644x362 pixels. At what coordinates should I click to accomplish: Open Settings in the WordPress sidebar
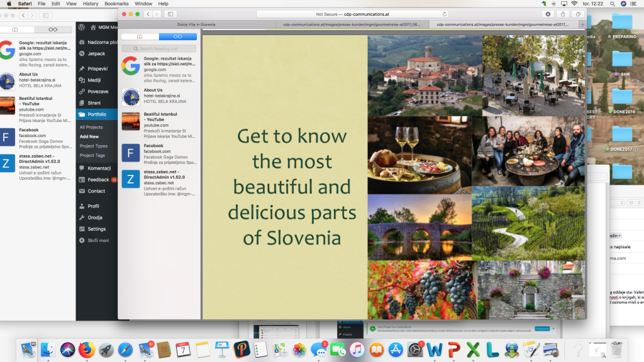(x=96, y=229)
